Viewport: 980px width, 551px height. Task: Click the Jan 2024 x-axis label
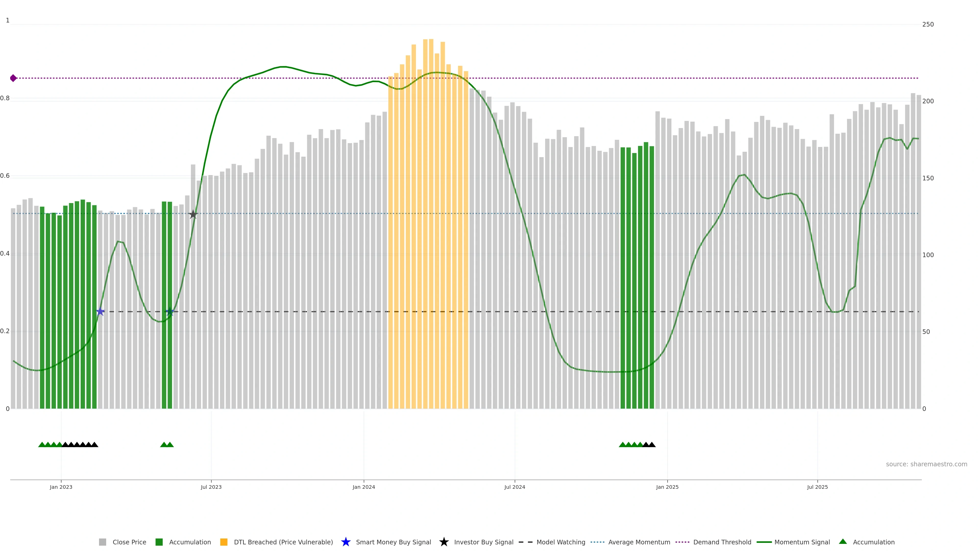pos(364,487)
